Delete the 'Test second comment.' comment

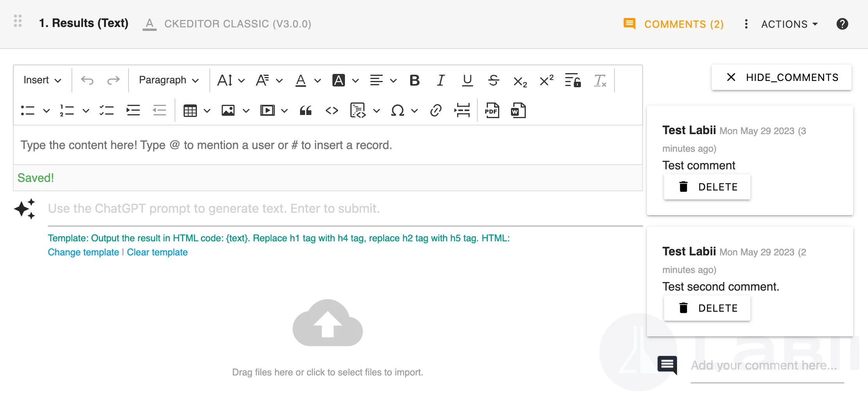pos(707,308)
